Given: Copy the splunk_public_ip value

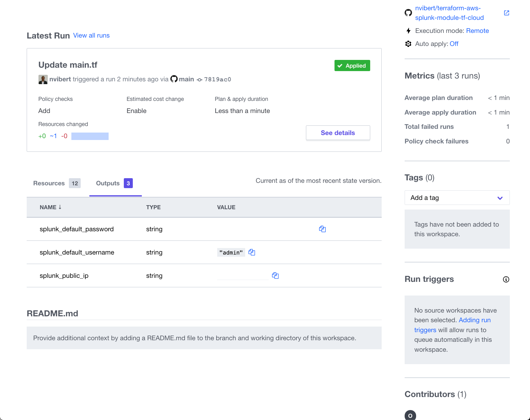Looking at the screenshot, I should (276, 276).
